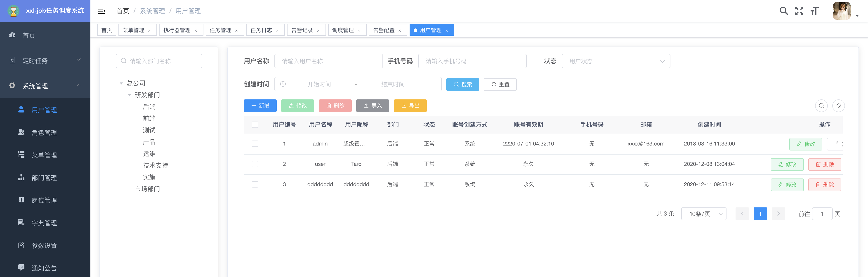Click the round refresh icon above table

(x=838, y=106)
